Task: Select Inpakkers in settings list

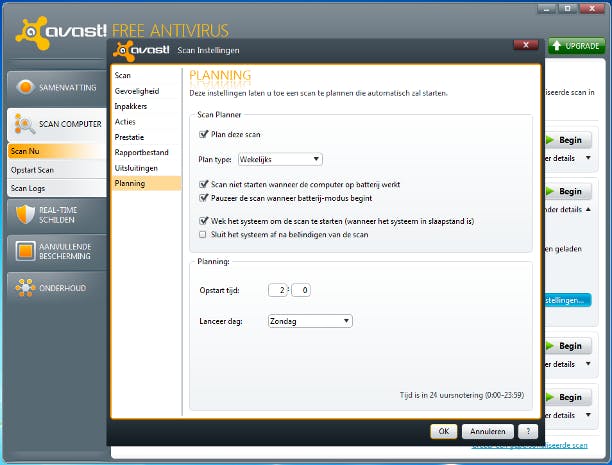Action: [x=146, y=106]
